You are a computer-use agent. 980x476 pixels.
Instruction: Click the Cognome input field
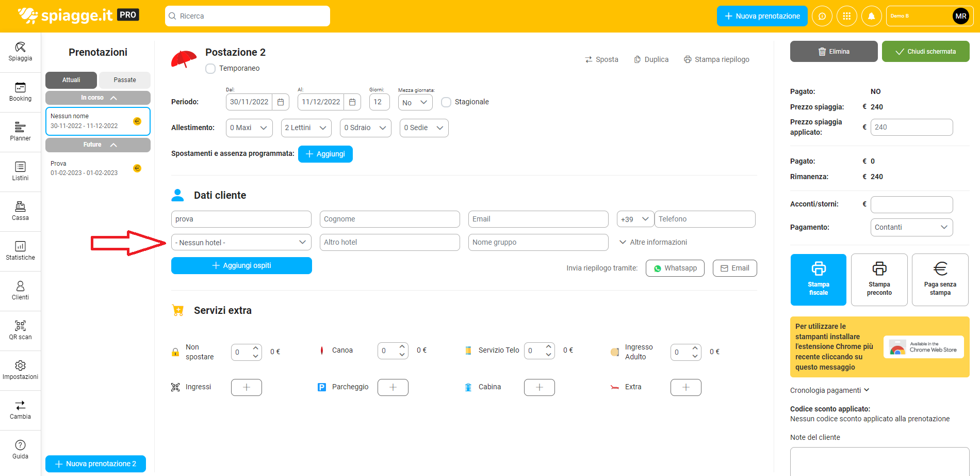coord(389,219)
